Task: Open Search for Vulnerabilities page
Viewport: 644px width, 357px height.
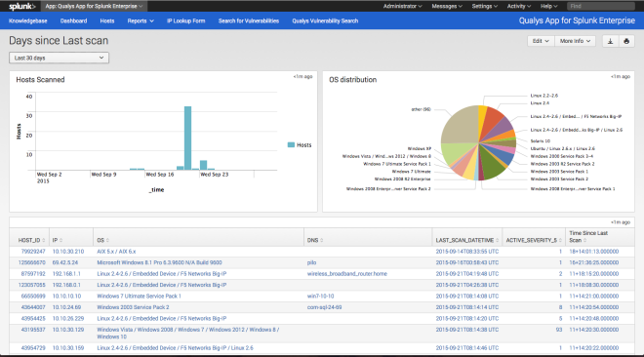Action: click(249, 20)
